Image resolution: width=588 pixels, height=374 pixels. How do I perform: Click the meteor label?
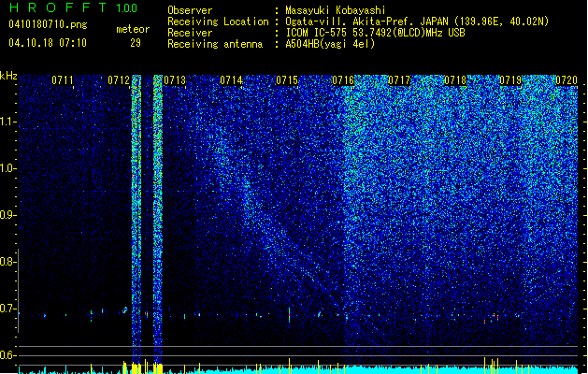133,29
